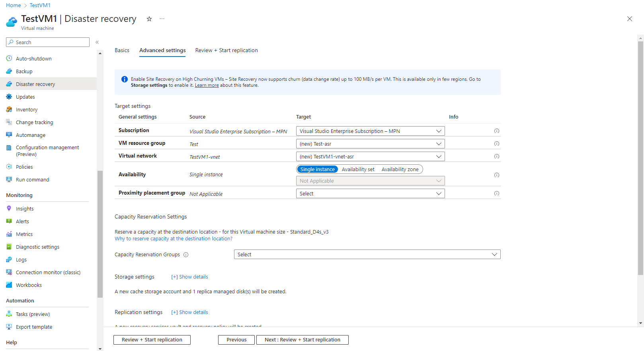Click info icon in VM resource group row

tap(497, 144)
